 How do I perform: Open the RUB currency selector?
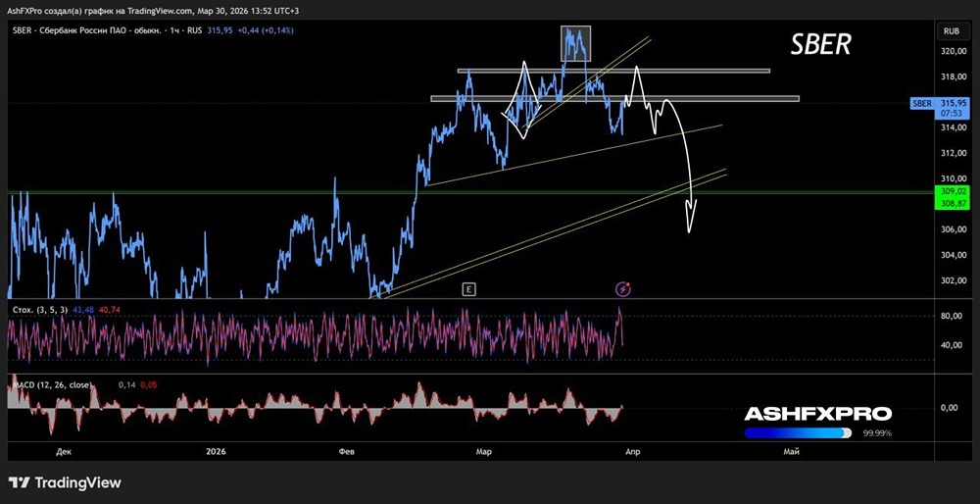[x=952, y=30]
